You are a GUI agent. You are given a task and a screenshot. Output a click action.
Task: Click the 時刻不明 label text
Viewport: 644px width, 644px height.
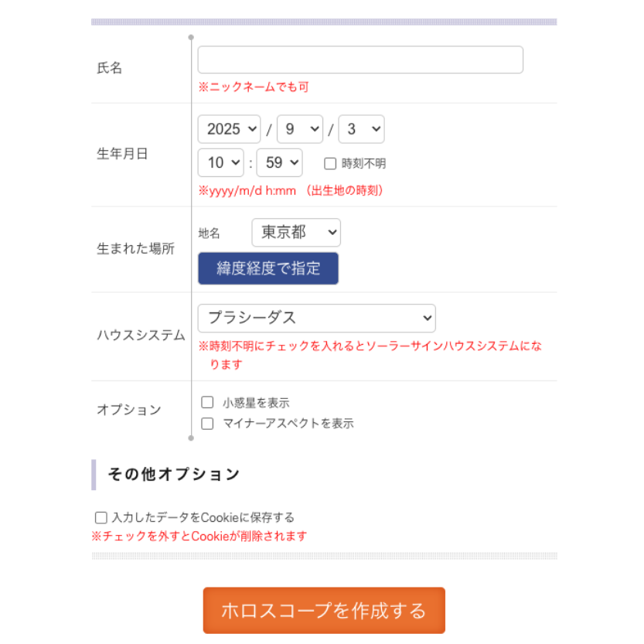[x=364, y=164]
